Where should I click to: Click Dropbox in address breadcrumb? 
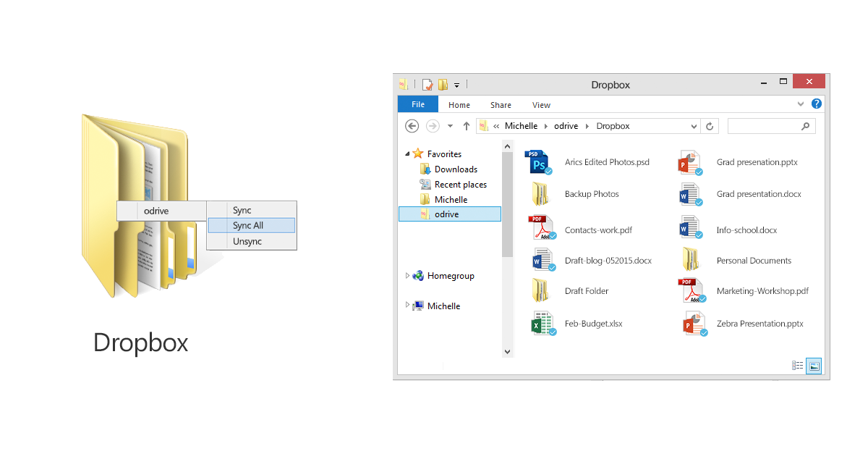point(613,126)
